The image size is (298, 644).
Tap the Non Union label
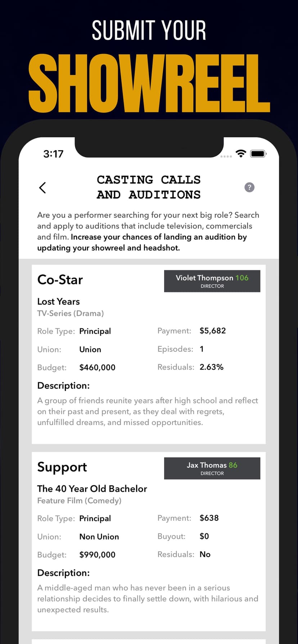(99, 537)
